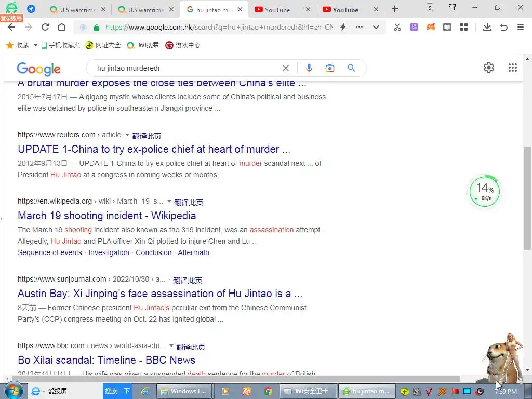
Task: Open Austin Bay Sun Journal result
Action: tap(160, 294)
